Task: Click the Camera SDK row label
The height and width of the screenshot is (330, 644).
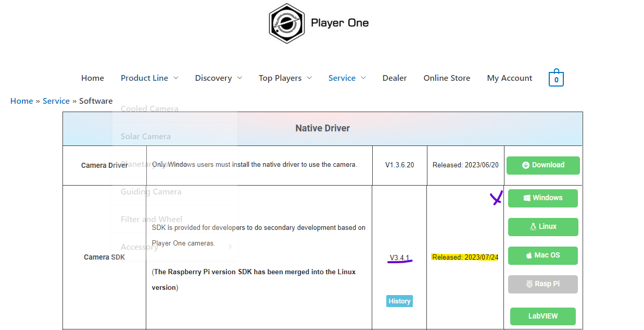Action: (104, 257)
